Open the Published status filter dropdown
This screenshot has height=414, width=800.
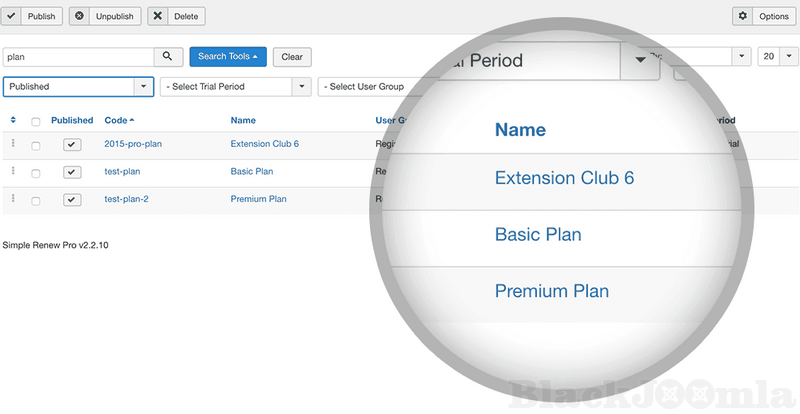tap(78, 87)
